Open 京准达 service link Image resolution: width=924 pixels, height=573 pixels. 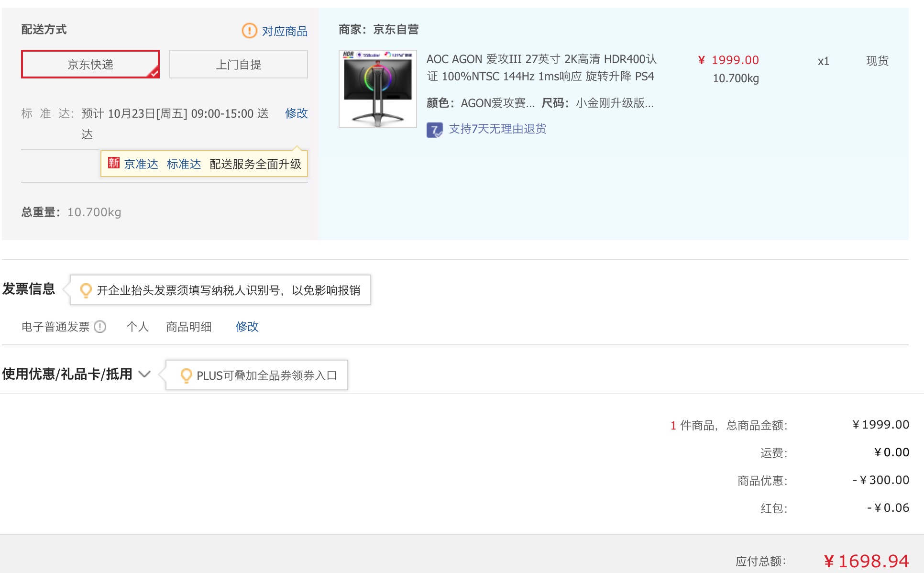pyautogui.click(x=141, y=164)
